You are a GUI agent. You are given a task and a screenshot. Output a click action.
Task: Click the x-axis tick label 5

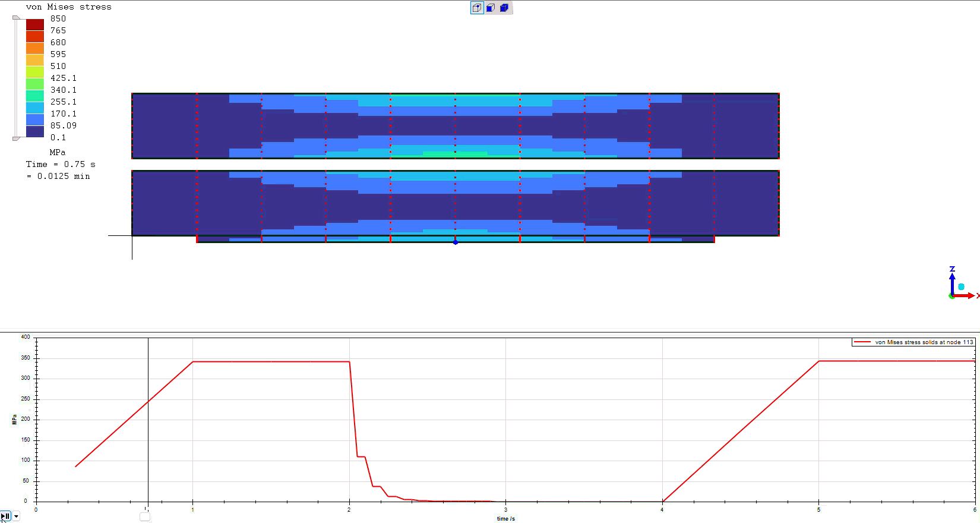point(818,509)
